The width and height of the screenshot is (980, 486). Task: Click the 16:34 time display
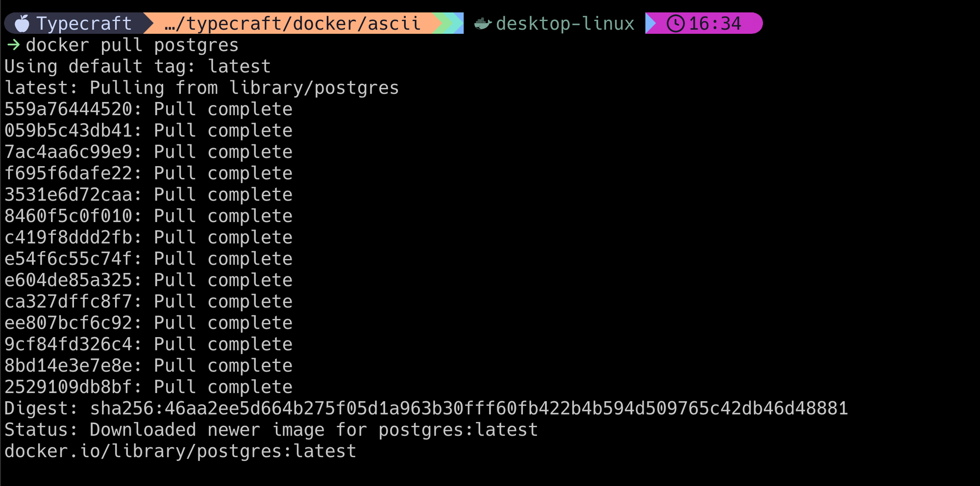click(x=715, y=24)
